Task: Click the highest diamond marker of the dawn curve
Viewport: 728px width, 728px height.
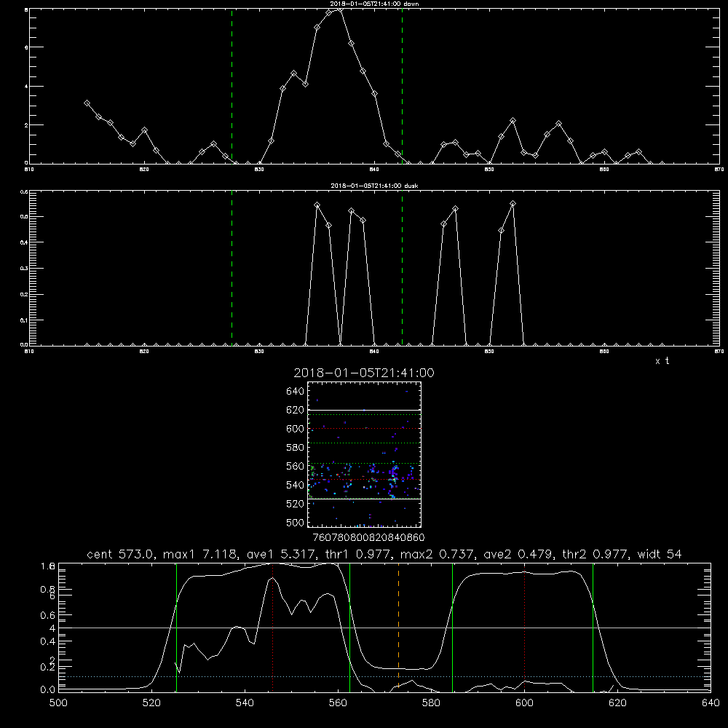Action: (x=340, y=9)
